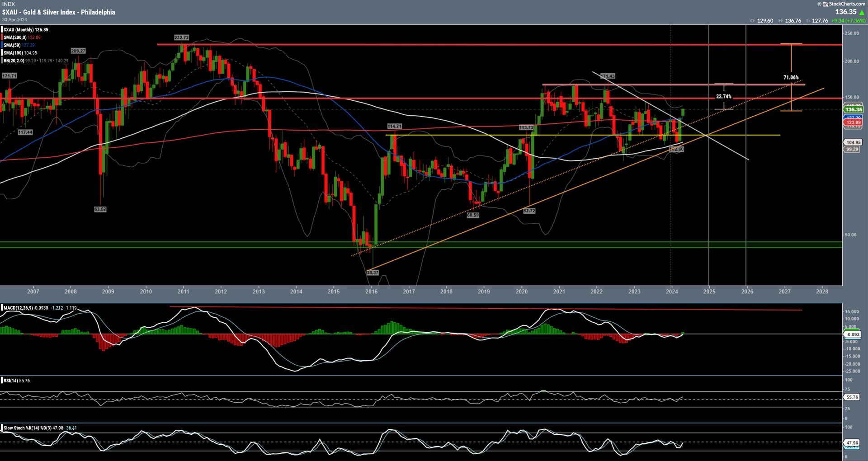Click the 2013 year label on time axis
868x461 pixels.
[259, 292]
